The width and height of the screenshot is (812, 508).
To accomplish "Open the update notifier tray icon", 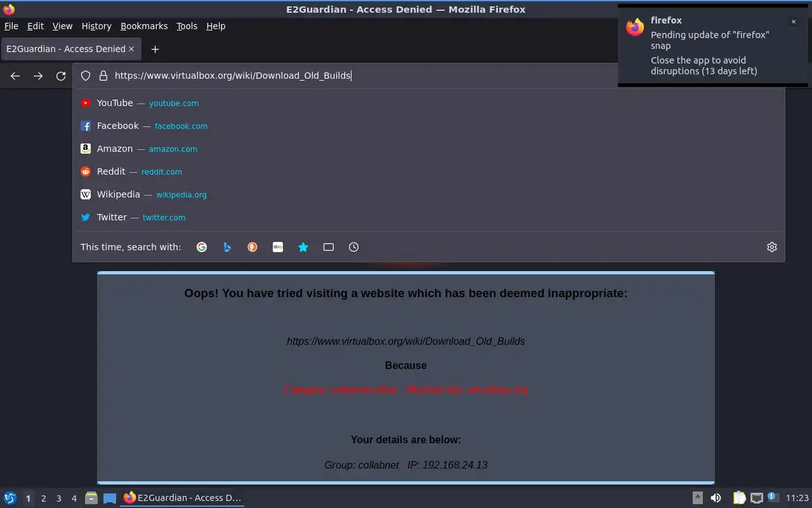I will coord(772,497).
